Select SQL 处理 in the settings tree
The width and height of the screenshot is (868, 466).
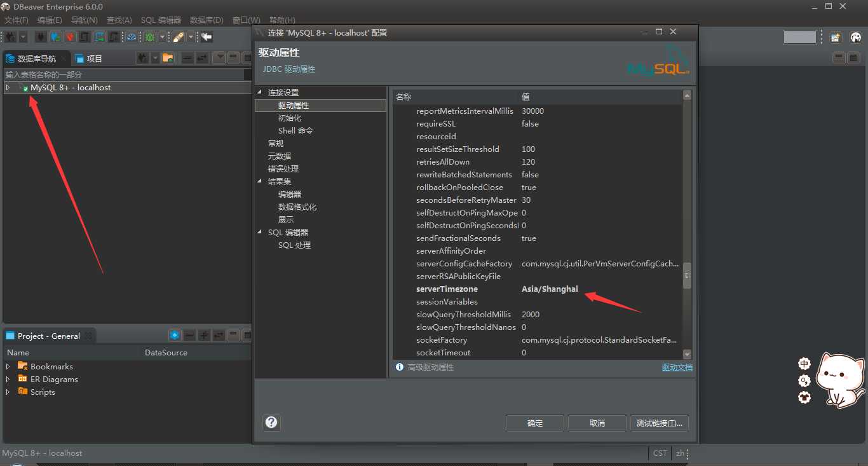coord(294,245)
